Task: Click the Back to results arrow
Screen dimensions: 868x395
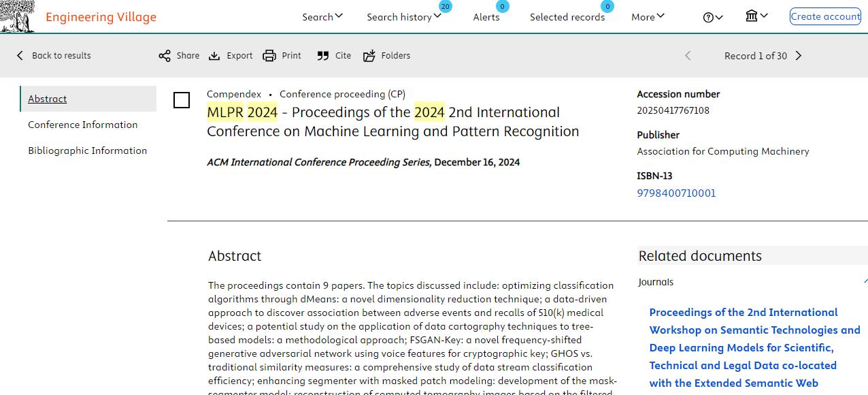Action: pos(20,56)
